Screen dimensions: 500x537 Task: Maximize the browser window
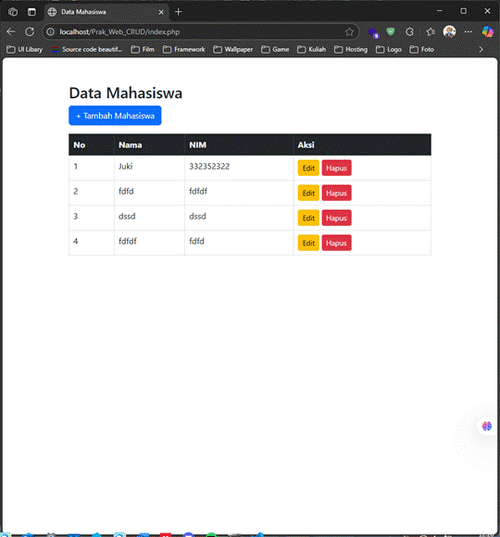coord(463,11)
